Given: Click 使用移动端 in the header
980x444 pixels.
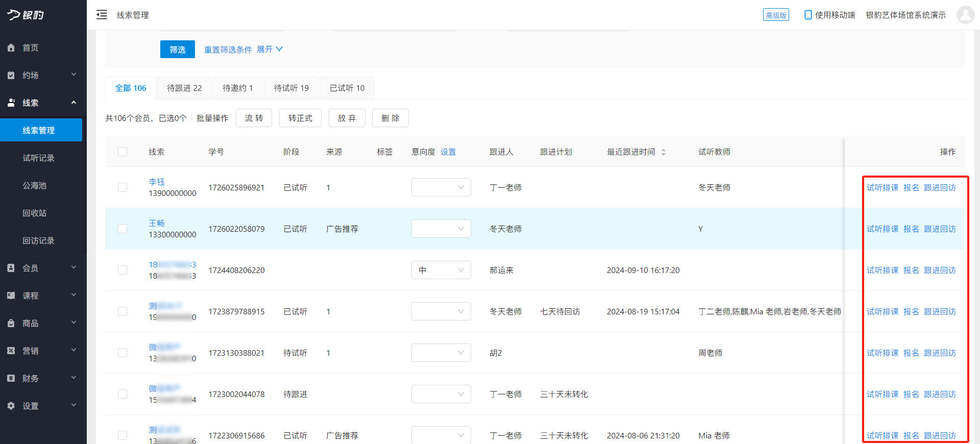Looking at the screenshot, I should tap(835, 15).
